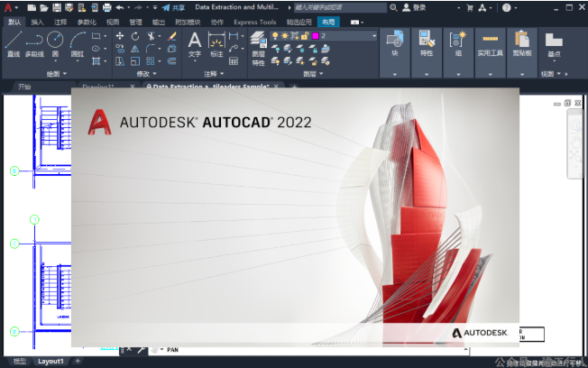This screenshot has height=368, width=588.
Task: Expand the 图层 (Layers) panel
Action: point(313,74)
